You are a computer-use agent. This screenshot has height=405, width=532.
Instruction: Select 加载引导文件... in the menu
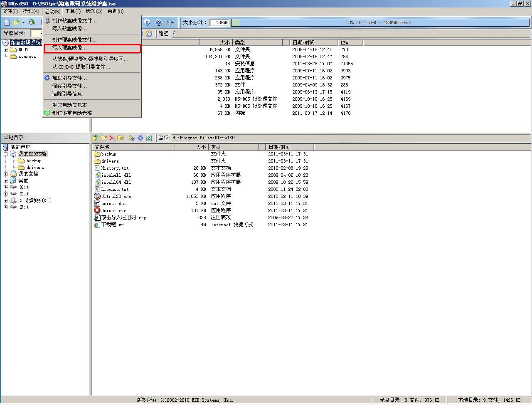(92, 78)
